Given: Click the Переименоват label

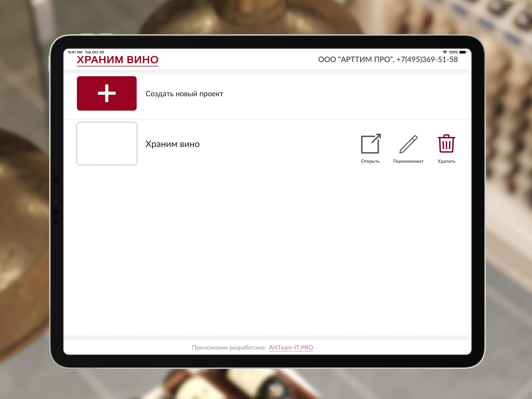Looking at the screenshot, I should (x=408, y=161).
